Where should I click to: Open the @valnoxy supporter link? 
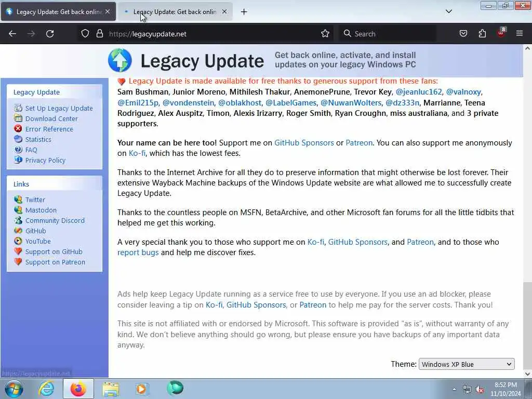(x=463, y=92)
